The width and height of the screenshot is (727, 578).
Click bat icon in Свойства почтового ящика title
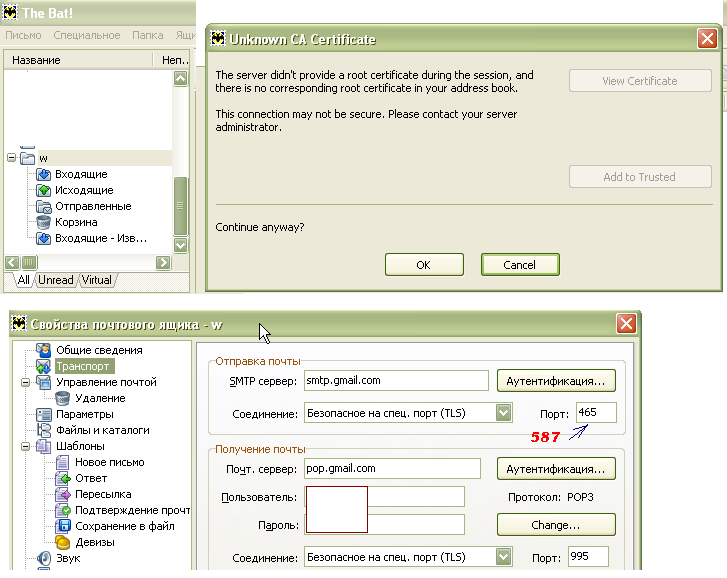point(19,324)
